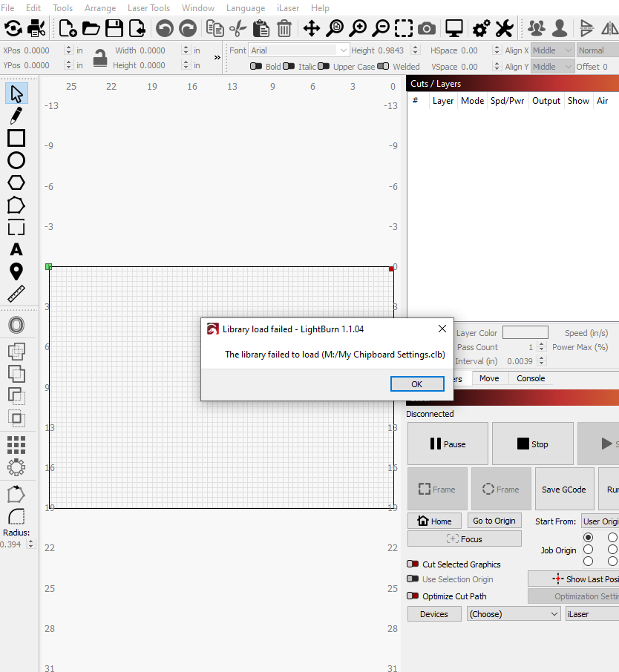This screenshot has height=672, width=619.
Task: Click the Layer Color swatch
Action: pos(525,332)
